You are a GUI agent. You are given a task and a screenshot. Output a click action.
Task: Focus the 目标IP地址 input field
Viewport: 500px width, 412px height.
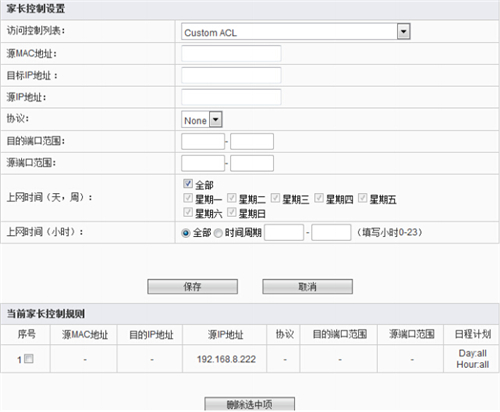pyautogui.click(x=231, y=75)
